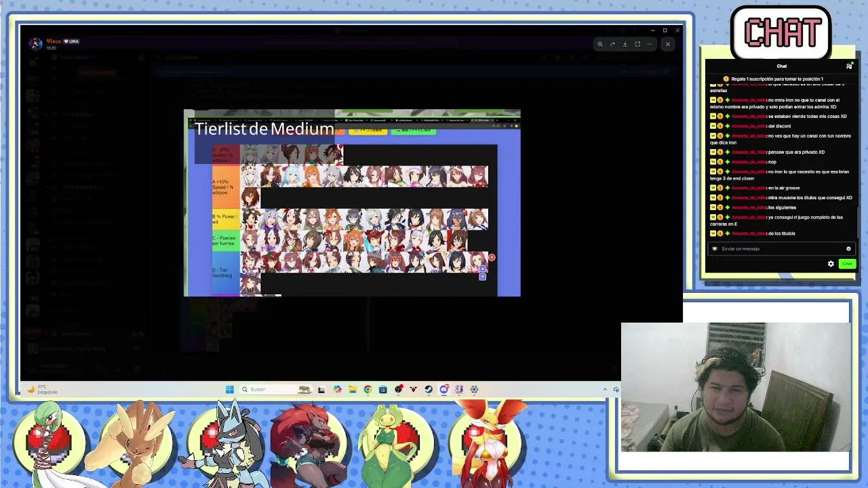Screen dimensions: 868x488
Task: Open chat settings gear
Action: 831,264
